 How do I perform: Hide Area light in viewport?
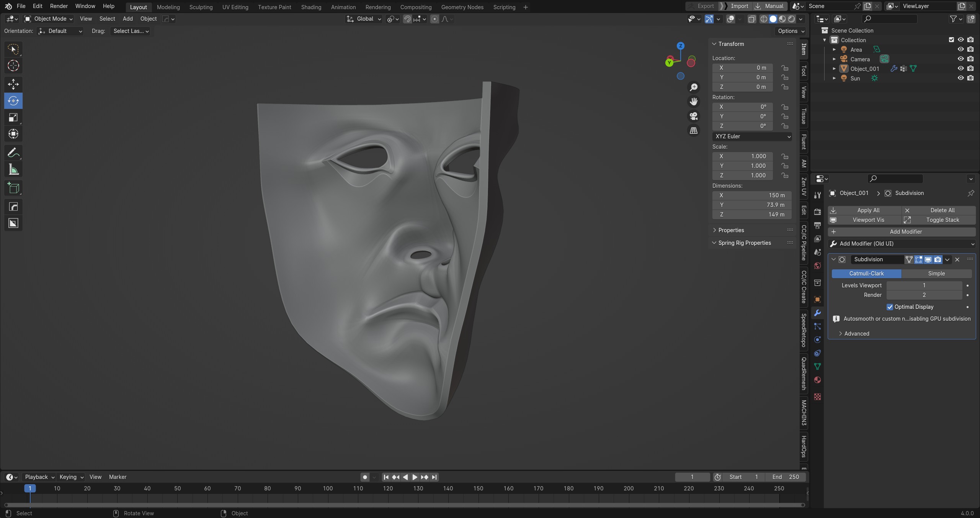(960, 49)
